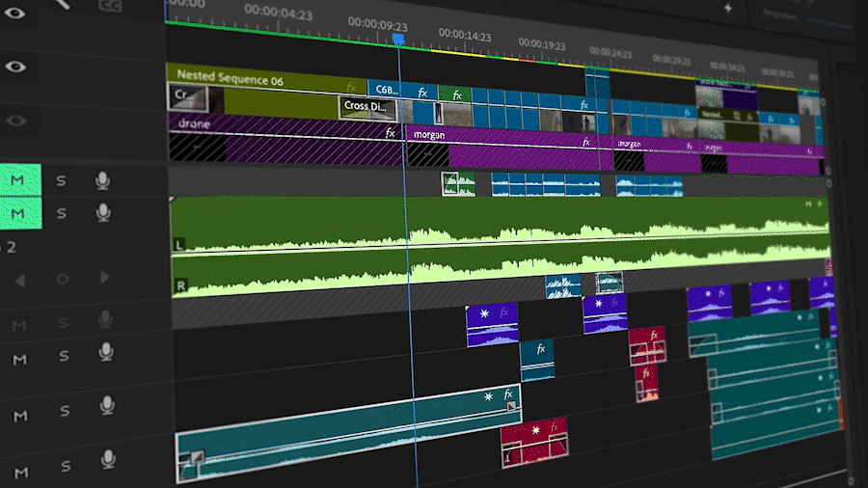
Task: Click the fx badge on the C68 clip
Action: [422, 93]
